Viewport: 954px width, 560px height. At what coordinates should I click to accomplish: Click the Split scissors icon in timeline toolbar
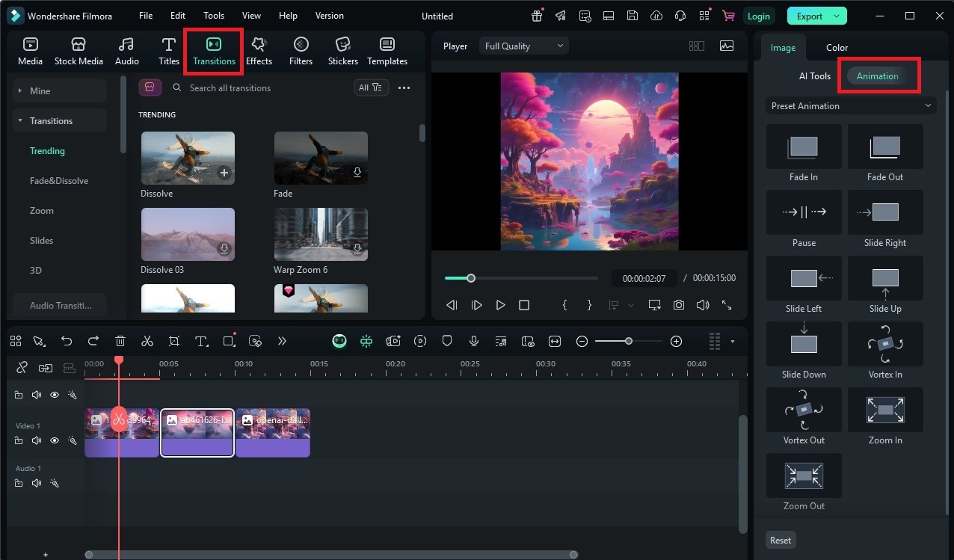pos(147,341)
